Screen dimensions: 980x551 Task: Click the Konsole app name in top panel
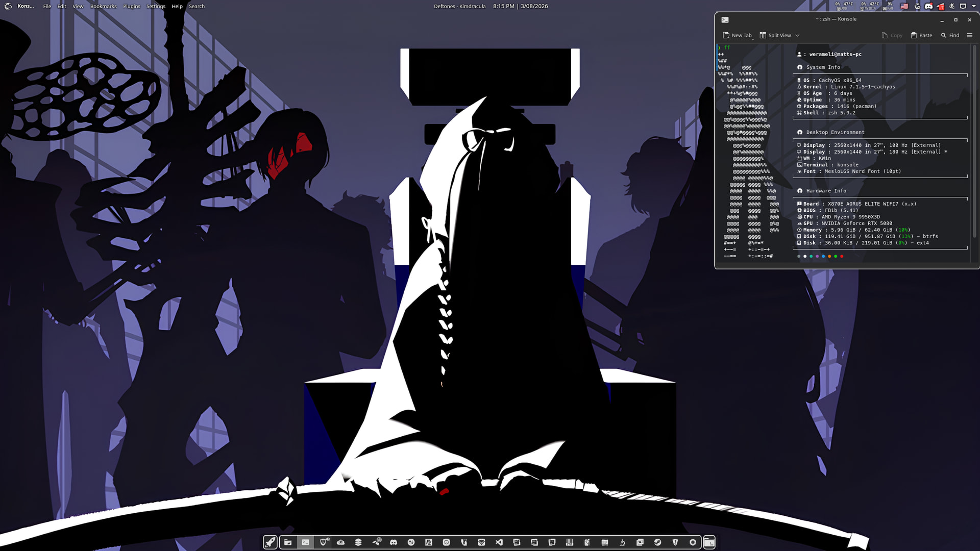click(26, 6)
